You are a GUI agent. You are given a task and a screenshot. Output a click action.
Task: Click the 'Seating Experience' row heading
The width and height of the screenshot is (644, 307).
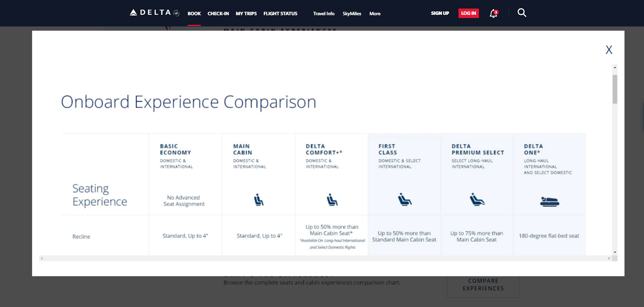100,195
